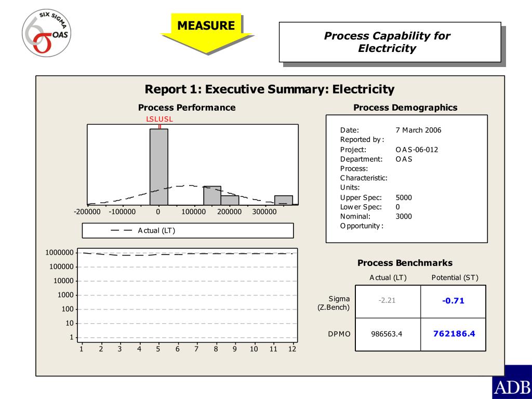
Task: Click the Report 1 Executive Summary heading
Action: tap(270, 89)
